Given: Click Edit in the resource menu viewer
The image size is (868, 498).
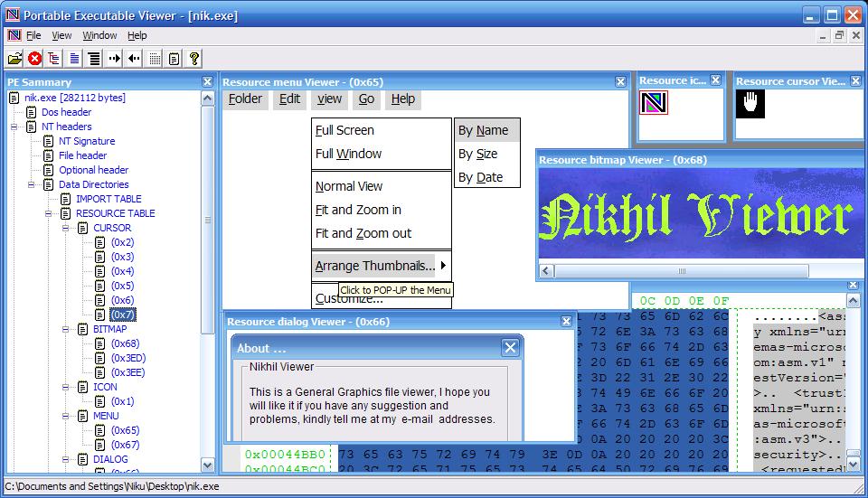Looking at the screenshot, I should (x=289, y=99).
